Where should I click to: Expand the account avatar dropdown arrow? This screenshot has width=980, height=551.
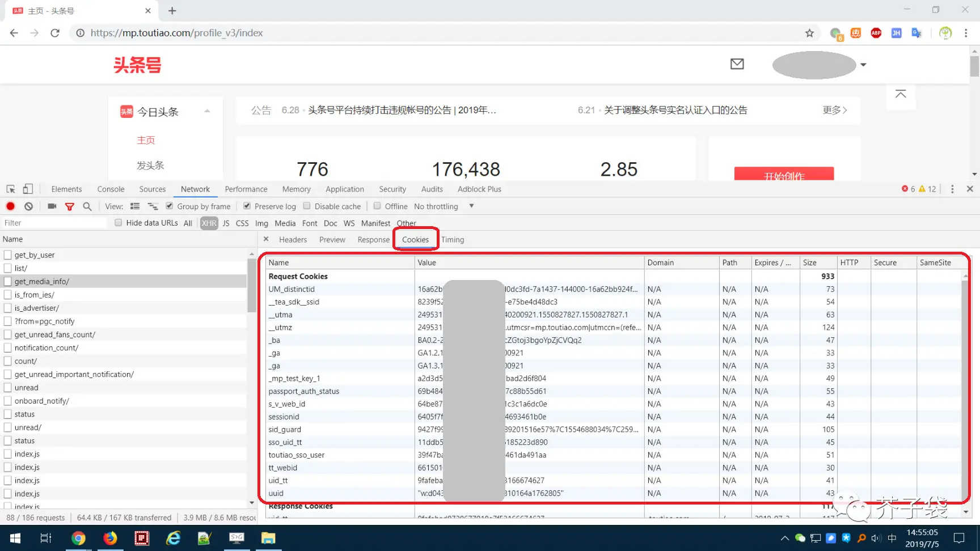tap(863, 65)
